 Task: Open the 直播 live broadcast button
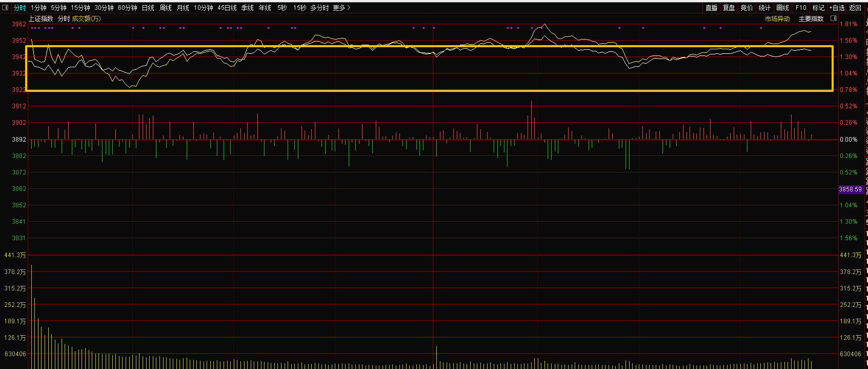[711, 8]
